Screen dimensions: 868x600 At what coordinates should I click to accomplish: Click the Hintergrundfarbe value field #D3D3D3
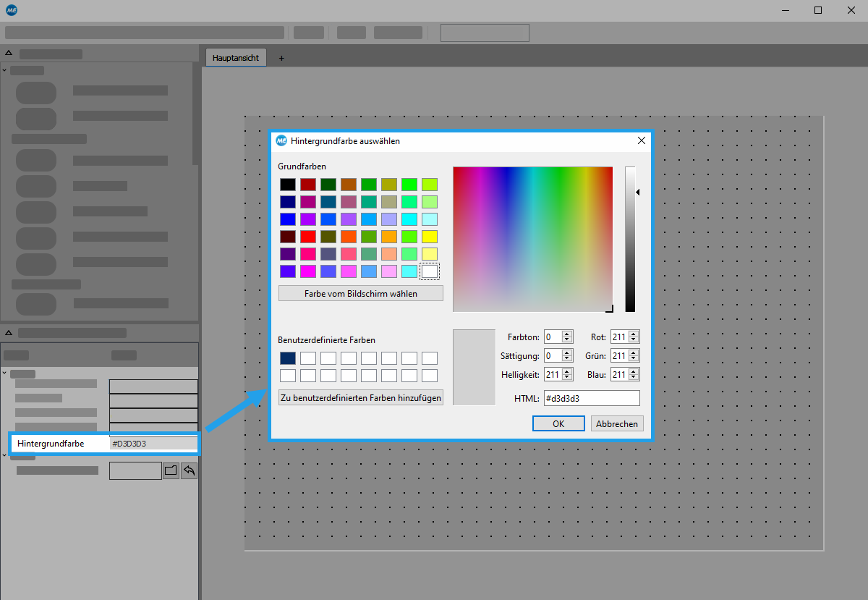point(153,444)
